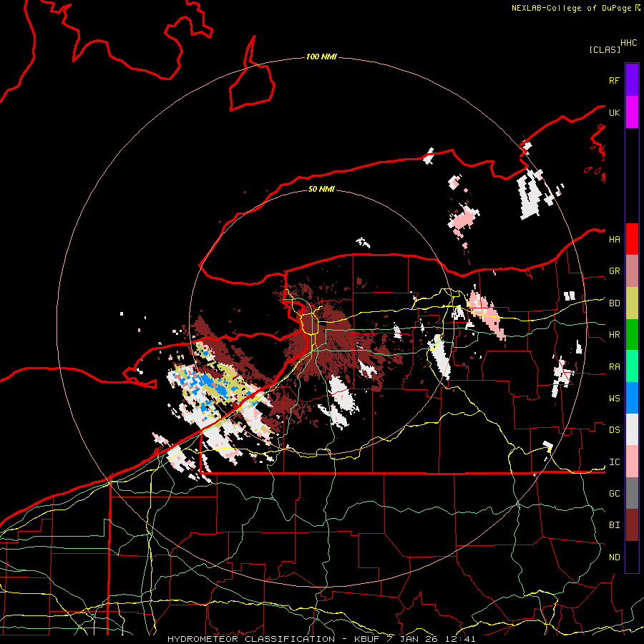Click the UK legend label
This screenshot has width=644, height=644.
(614, 112)
